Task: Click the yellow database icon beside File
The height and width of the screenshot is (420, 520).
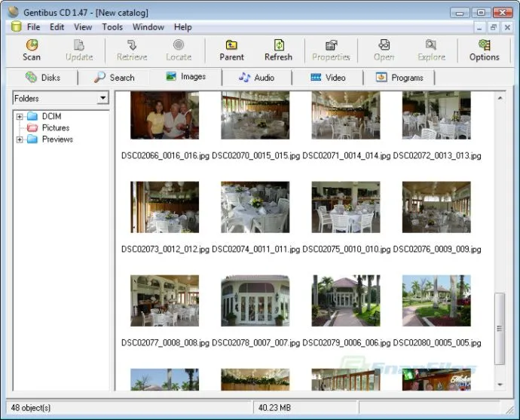Action: [17, 27]
